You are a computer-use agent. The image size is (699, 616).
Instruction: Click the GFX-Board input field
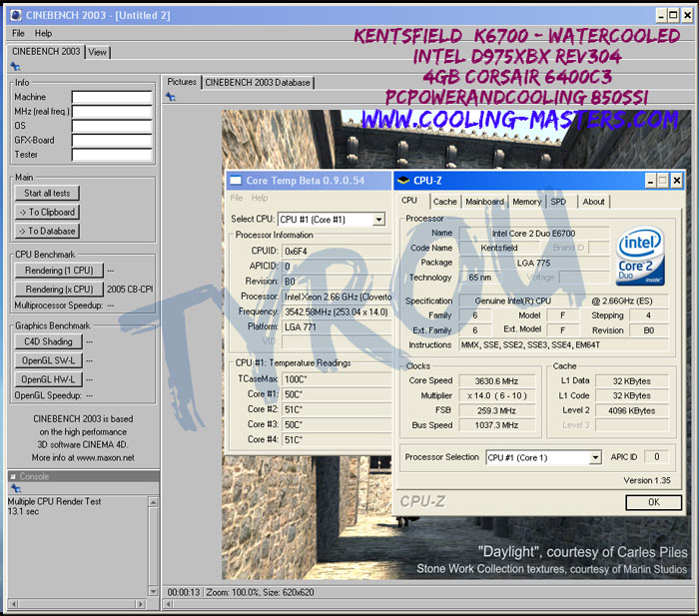pos(112,141)
